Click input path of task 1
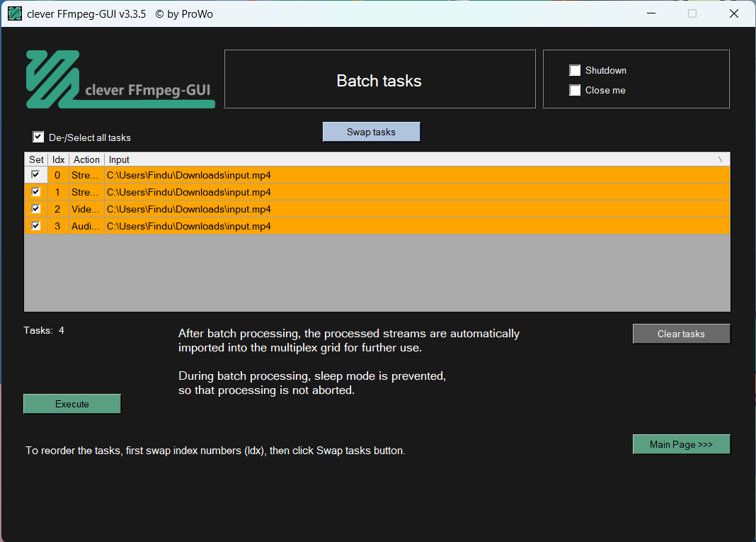The width and height of the screenshot is (756, 542). pyautogui.click(x=417, y=192)
